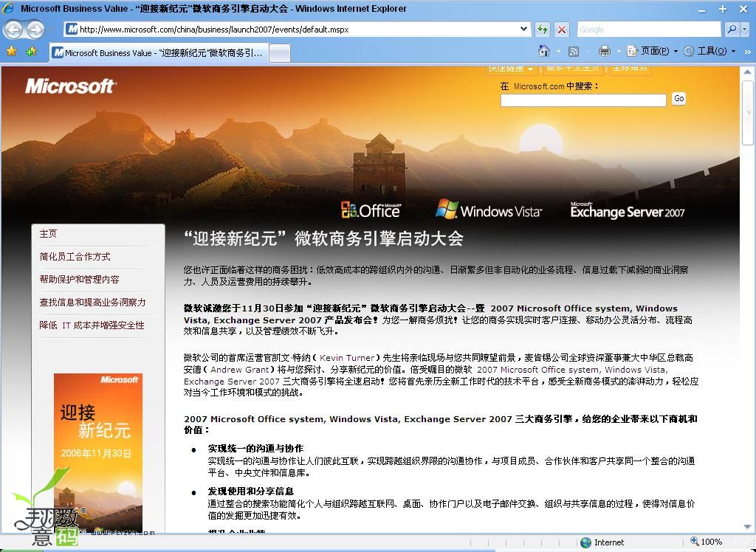Screen dimensions: 756x552
Task: Expand the address bar URL dropdown
Action: pyautogui.click(x=524, y=30)
